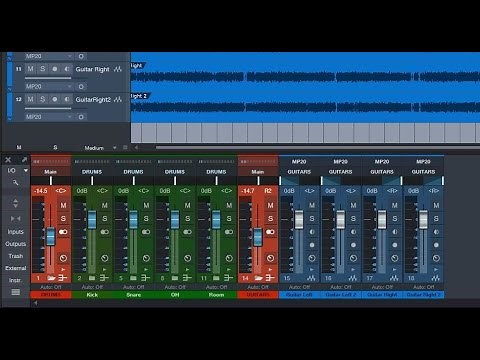
Task: Select DRUMS output on Kick channel
Action: tap(92, 172)
